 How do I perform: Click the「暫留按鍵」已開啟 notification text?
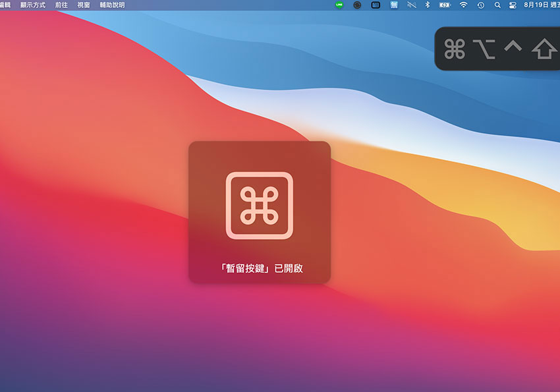click(x=261, y=268)
